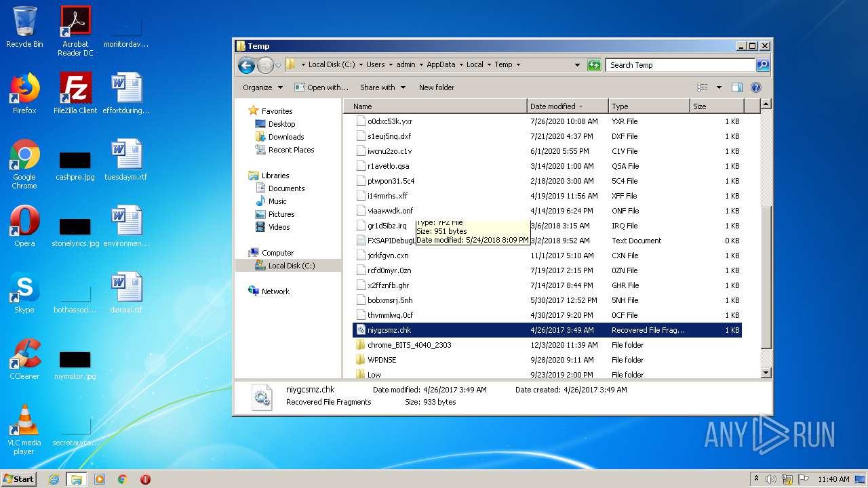This screenshot has height=488, width=868.
Task: Click the Back navigation arrow in Explorer
Action: 246,65
